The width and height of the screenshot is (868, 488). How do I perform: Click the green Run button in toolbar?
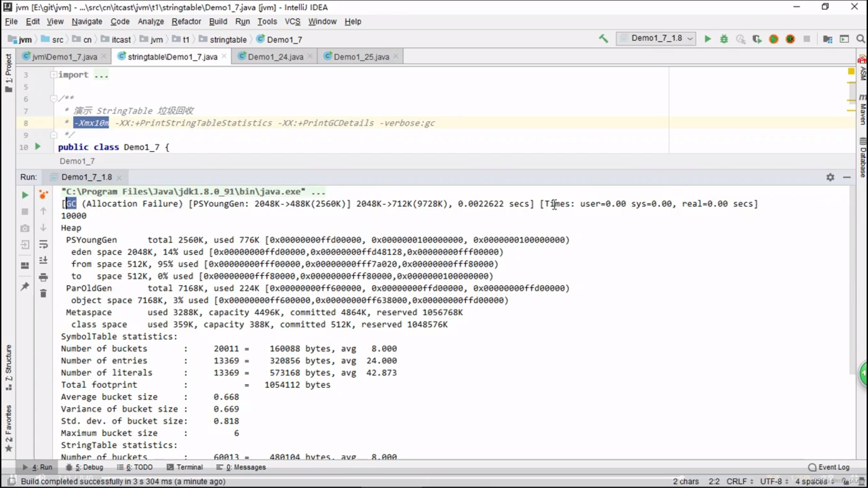pyautogui.click(x=708, y=39)
